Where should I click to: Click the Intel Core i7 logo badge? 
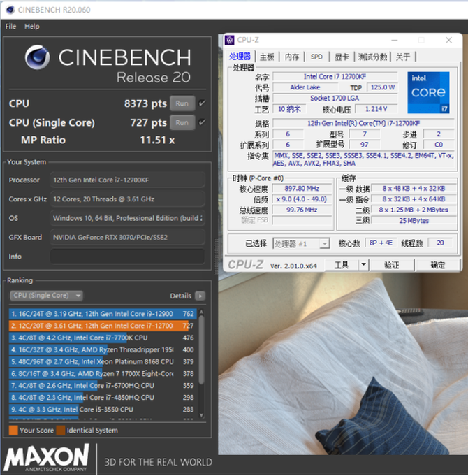point(427,92)
